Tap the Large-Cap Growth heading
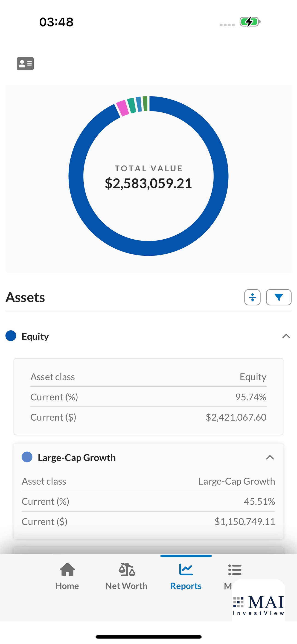Image resolution: width=297 pixels, height=644 pixels. [x=77, y=457]
